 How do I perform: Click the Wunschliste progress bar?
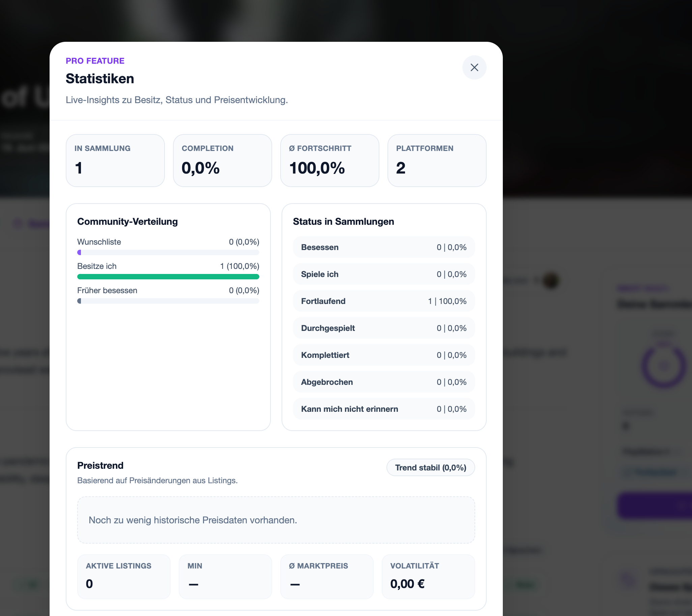pos(168,252)
